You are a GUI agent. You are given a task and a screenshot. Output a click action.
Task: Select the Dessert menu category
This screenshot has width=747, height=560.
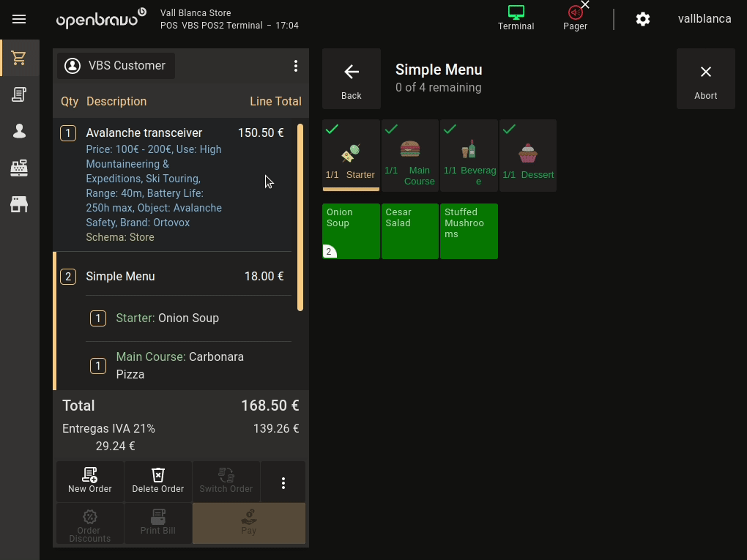[528, 155]
